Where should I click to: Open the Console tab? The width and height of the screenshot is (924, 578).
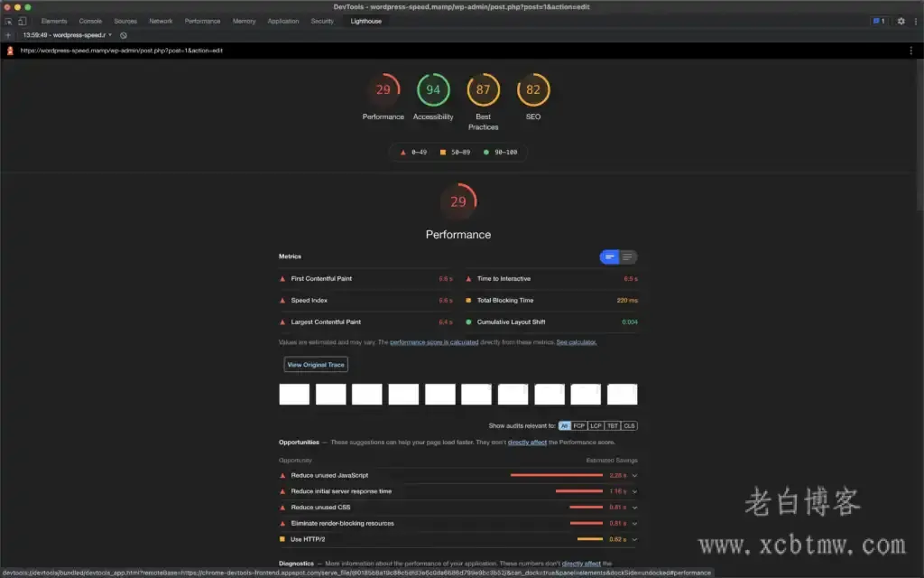click(x=90, y=21)
